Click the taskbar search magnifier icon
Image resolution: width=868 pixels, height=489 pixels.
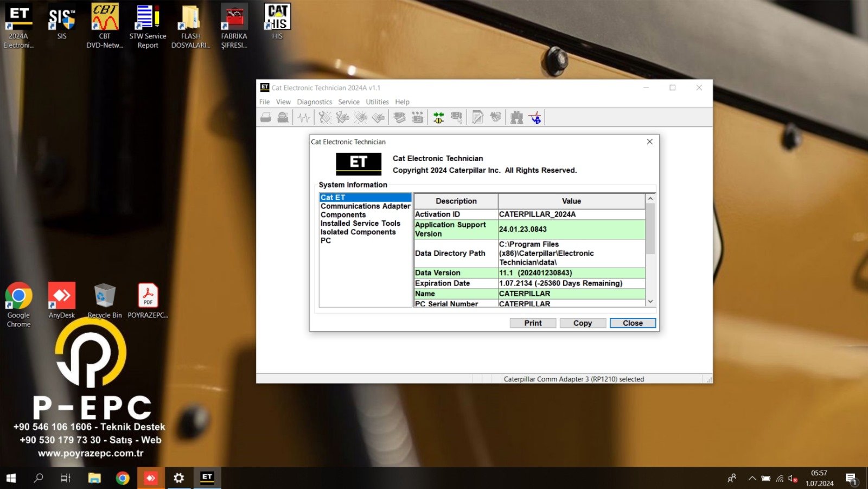click(x=39, y=478)
